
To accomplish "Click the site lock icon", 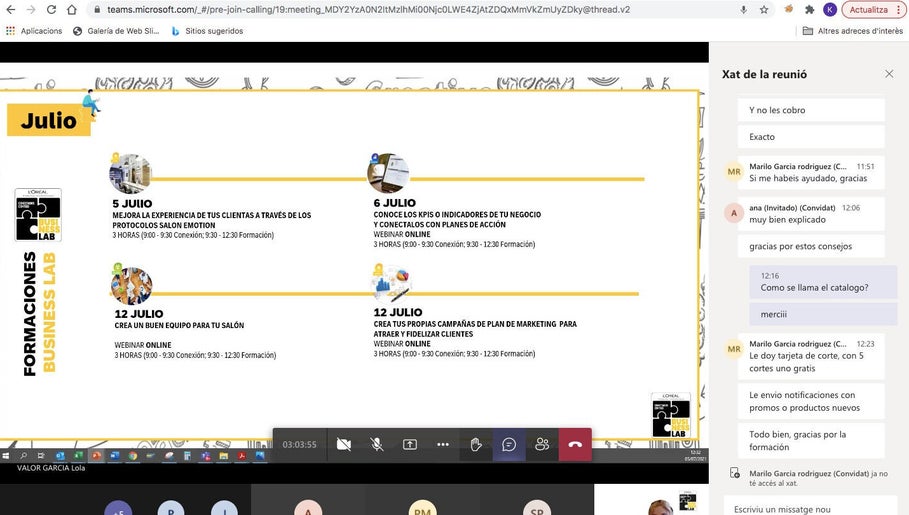I will pos(97,10).
